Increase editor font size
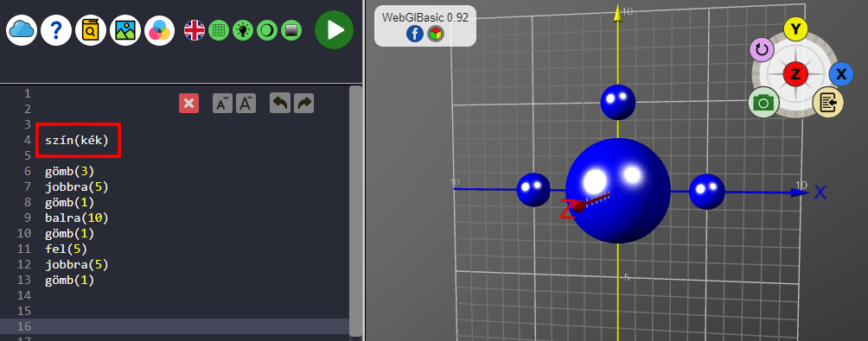 click(x=246, y=104)
